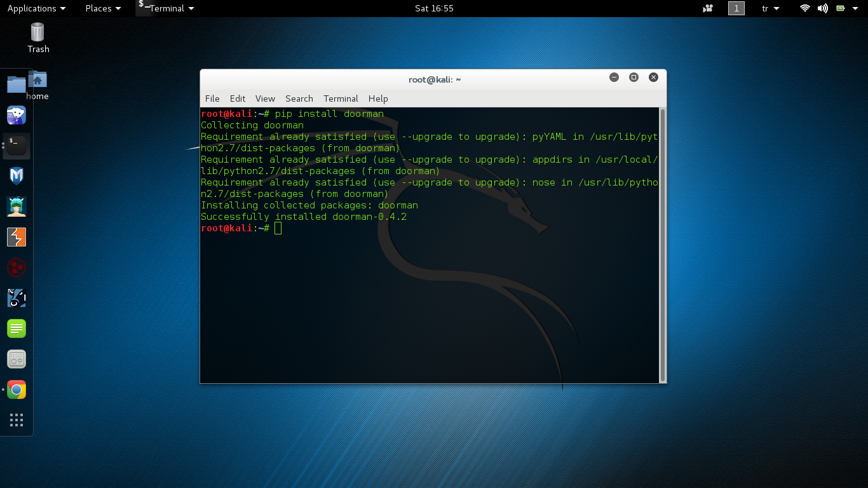Show all applications grid icon
The image size is (868, 488).
coord(17,420)
